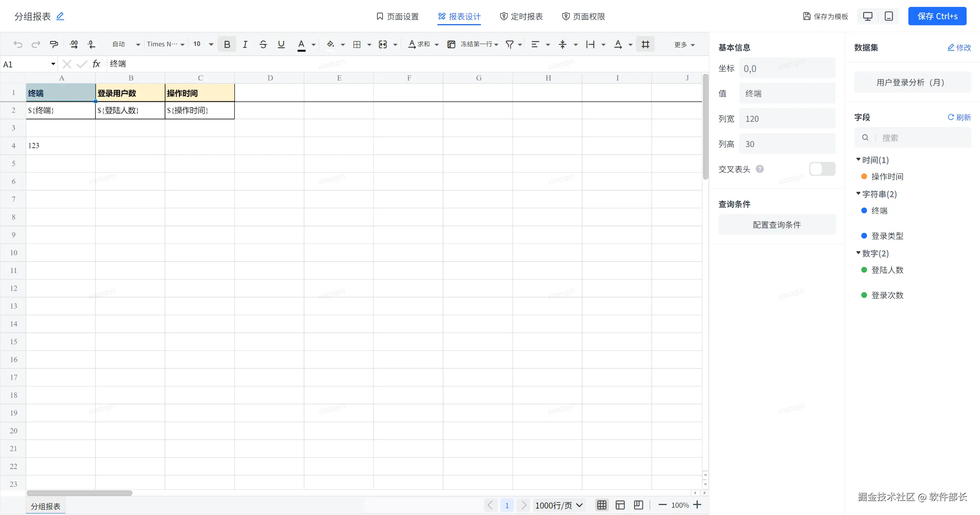The image size is (980, 515).
Task: Open the 定时报表 tab
Action: pos(521,16)
